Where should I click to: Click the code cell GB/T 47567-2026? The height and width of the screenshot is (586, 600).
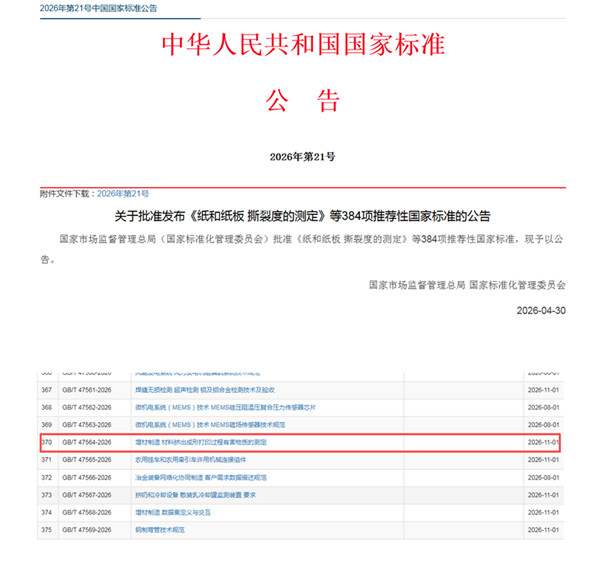tap(87, 495)
